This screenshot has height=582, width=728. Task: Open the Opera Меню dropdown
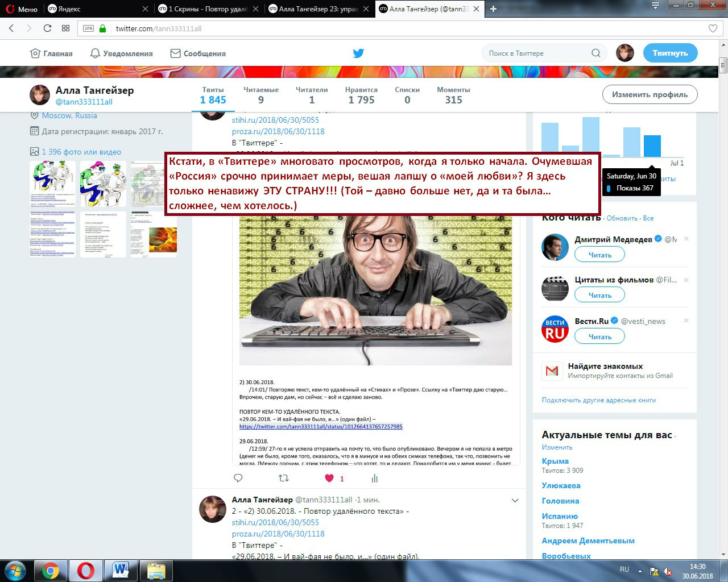coord(21,9)
